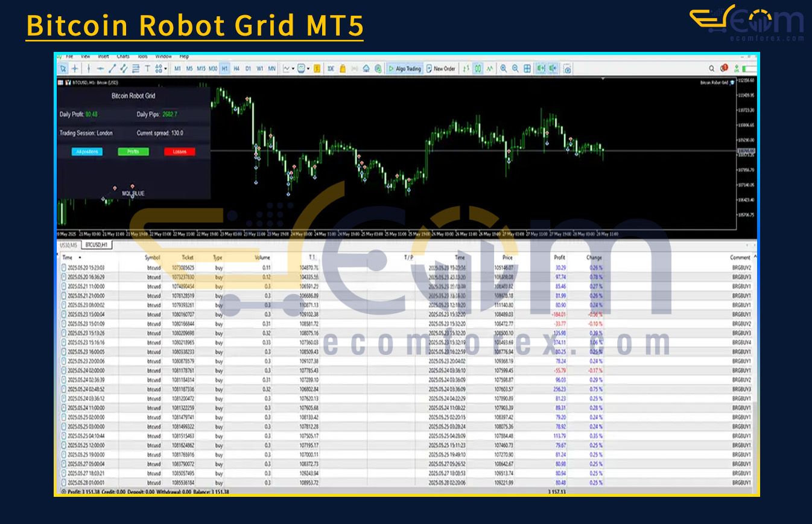Sort history by Profit column header
This screenshot has width=812, height=524.
[559, 257]
